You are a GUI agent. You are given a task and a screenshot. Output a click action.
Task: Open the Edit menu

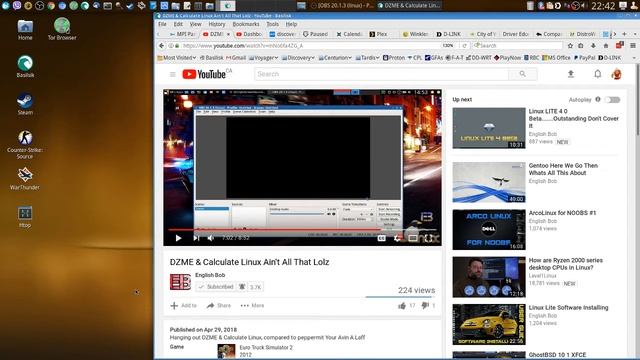[x=178, y=24]
